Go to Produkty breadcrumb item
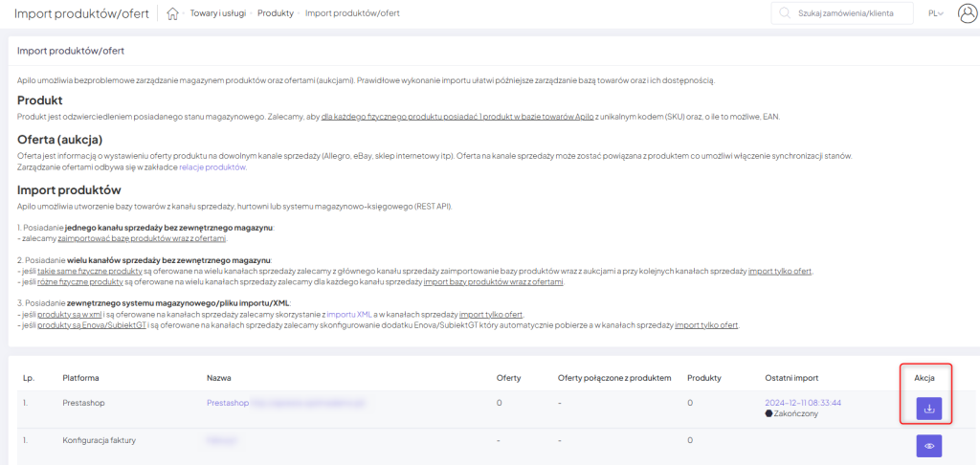The height and width of the screenshot is (465, 980). pos(276,13)
